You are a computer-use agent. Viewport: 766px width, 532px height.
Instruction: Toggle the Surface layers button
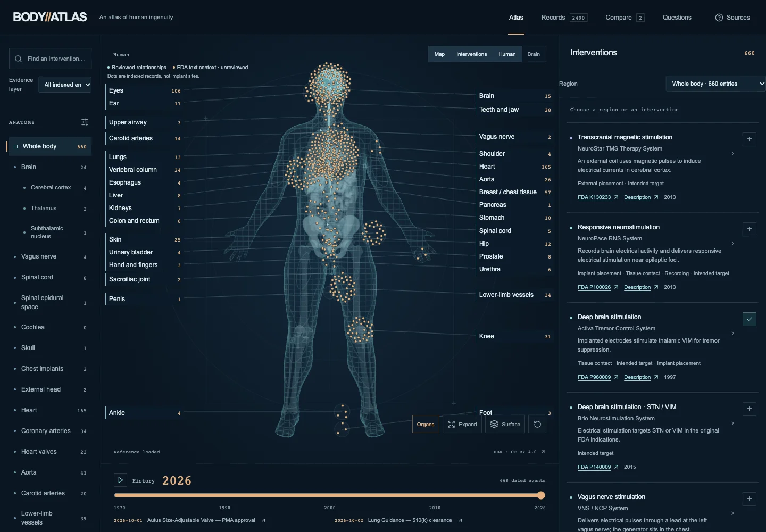(505, 425)
